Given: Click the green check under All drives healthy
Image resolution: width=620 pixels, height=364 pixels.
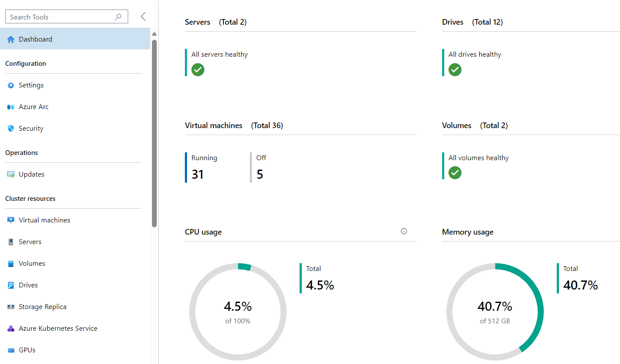Looking at the screenshot, I should pos(455,70).
